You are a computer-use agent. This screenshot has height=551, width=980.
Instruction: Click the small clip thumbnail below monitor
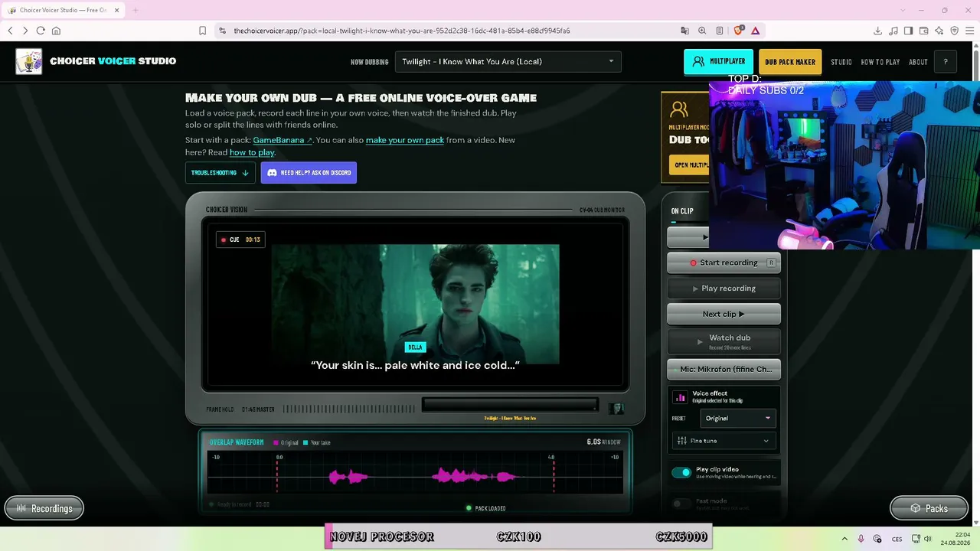[x=616, y=409]
